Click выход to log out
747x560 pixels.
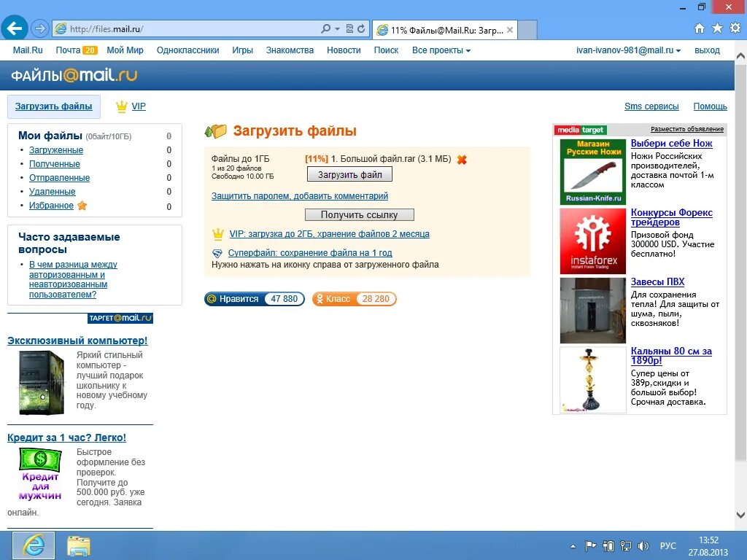tap(707, 50)
